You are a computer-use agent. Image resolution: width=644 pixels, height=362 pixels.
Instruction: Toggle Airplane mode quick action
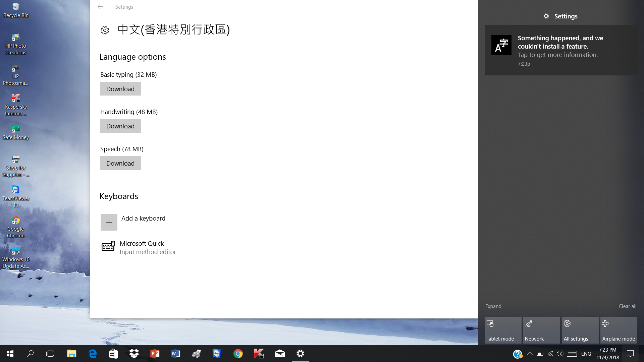pyautogui.click(x=619, y=330)
